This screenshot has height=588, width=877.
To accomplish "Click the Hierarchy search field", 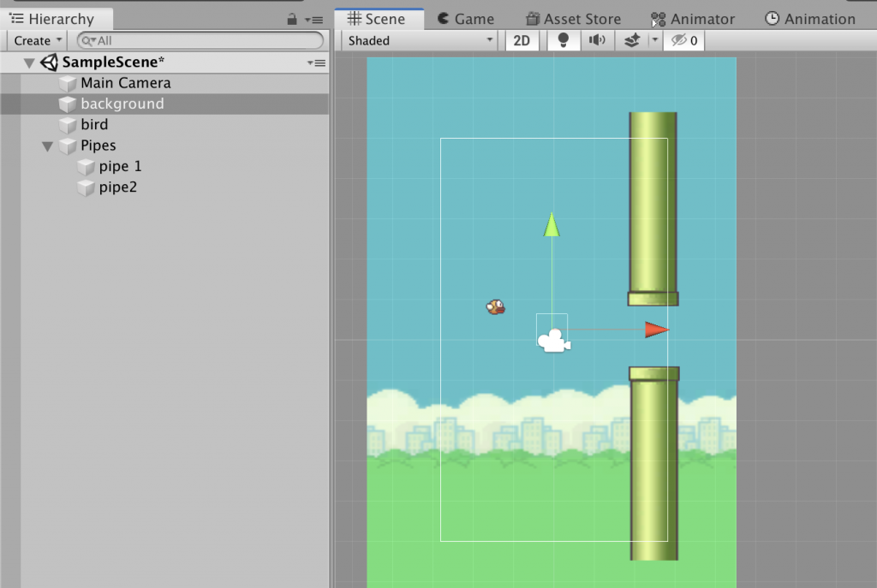I will (x=201, y=40).
